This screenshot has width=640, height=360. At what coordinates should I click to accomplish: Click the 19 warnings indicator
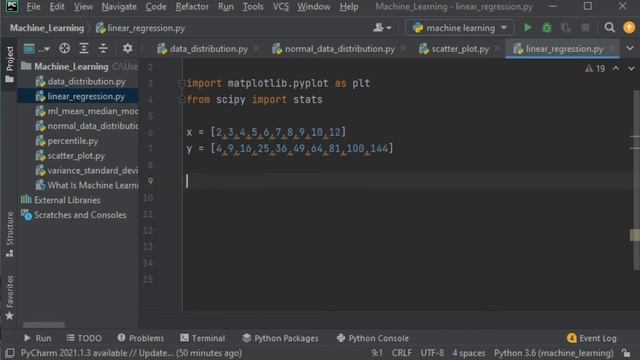595,69
